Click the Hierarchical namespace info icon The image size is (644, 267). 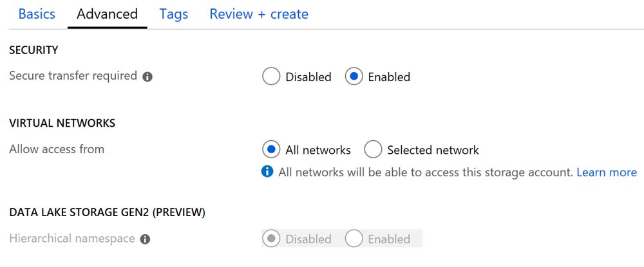click(x=146, y=239)
